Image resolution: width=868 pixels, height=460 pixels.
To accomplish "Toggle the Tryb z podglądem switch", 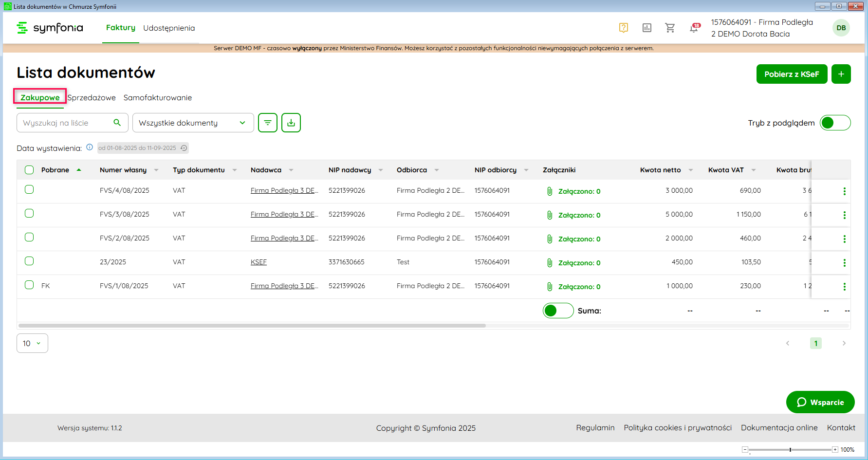I will tap(835, 123).
